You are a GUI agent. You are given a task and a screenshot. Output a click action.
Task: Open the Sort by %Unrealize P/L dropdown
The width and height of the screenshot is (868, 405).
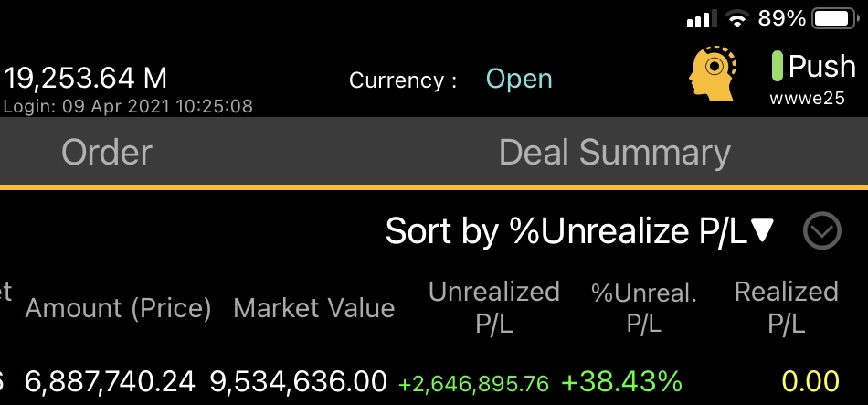pos(579,231)
